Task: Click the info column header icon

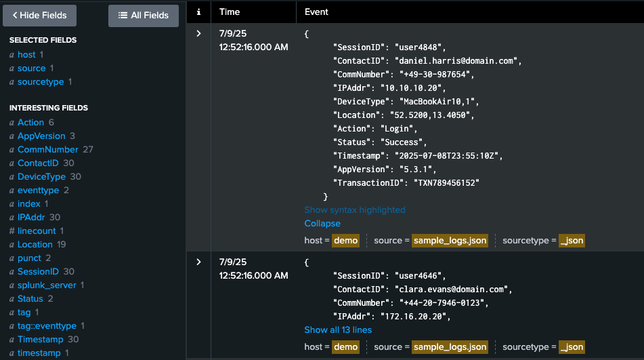Action: [199, 12]
